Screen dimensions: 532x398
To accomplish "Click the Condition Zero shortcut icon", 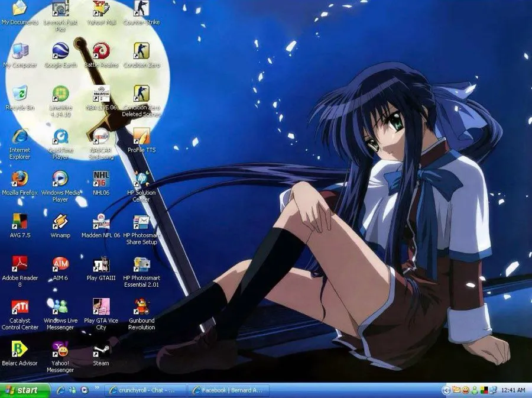I will point(141,56).
